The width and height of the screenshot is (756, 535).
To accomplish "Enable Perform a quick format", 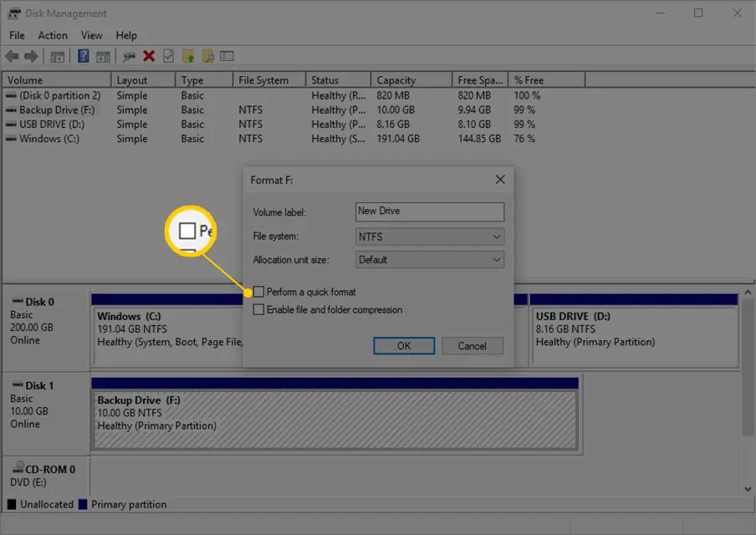I will pos(259,292).
